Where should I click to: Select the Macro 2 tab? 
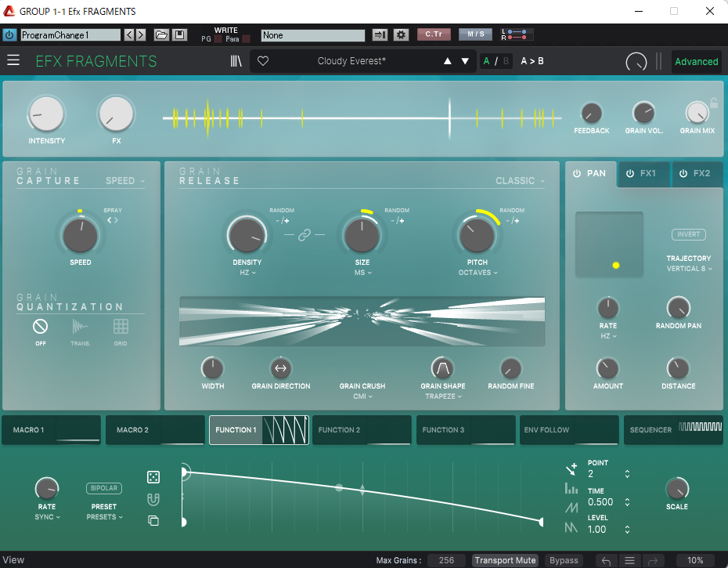155,430
